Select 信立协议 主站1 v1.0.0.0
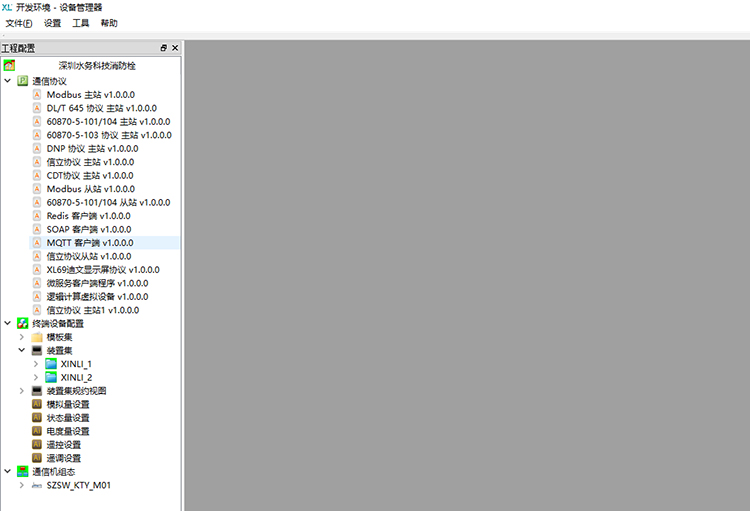Viewport: 750px width, 511px height. pos(93,310)
